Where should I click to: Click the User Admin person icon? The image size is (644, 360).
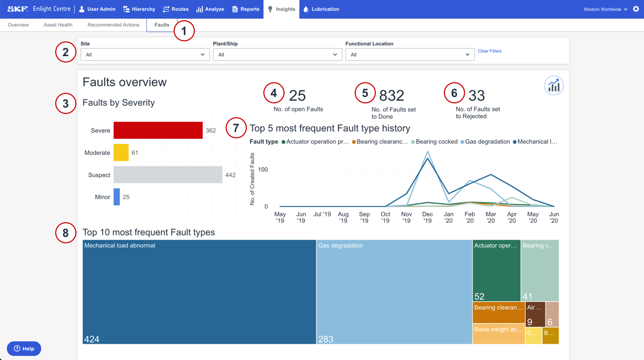click(83, 8)
